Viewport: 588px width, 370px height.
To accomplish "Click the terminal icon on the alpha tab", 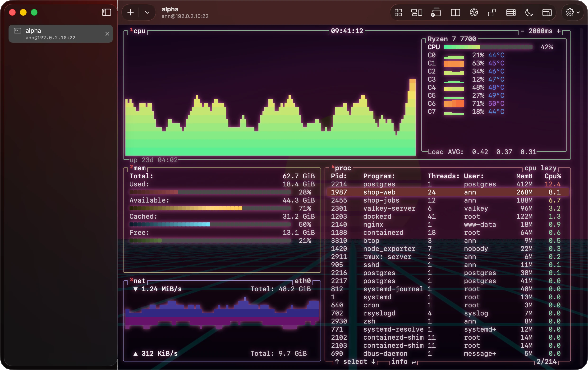I will 17,31.
